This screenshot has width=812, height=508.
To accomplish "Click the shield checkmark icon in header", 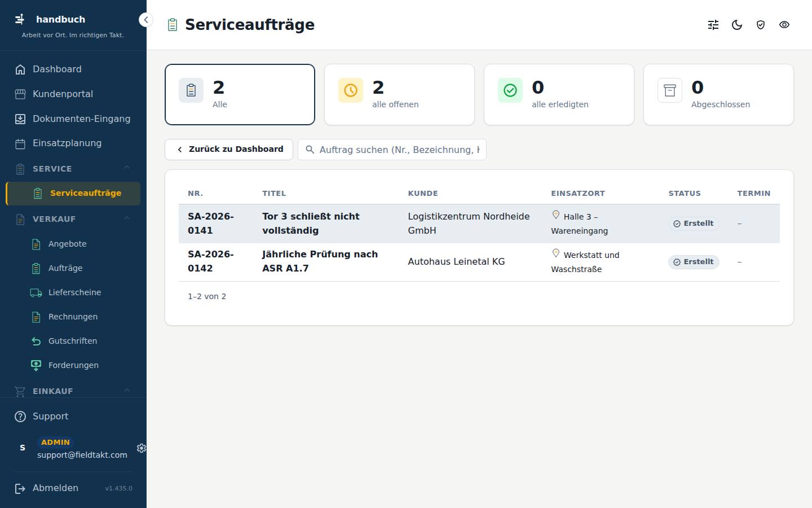I will [761, 25].
